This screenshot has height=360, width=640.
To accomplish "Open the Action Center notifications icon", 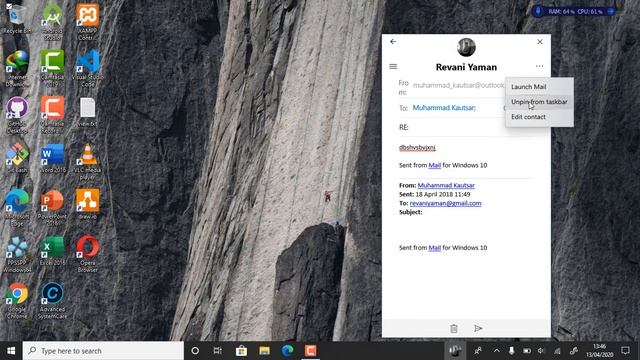I will tap(625, 350).
